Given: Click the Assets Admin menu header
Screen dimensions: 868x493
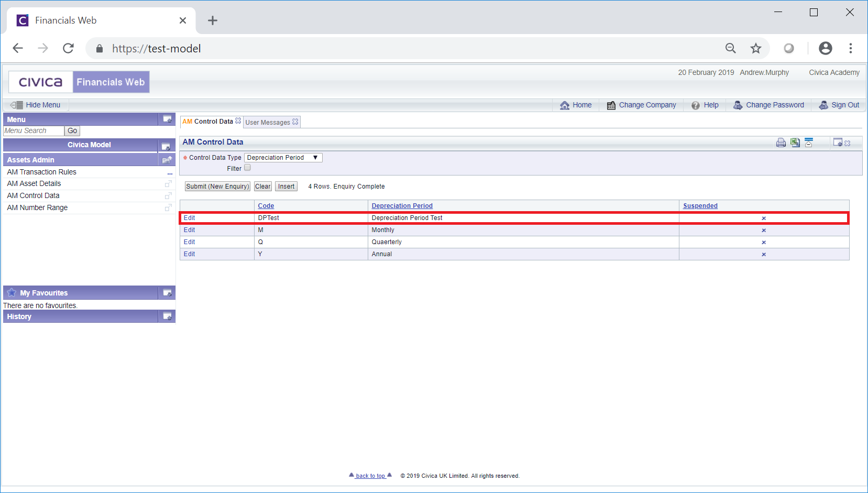Looking at the screenshot, I should [x=80, y=160].
